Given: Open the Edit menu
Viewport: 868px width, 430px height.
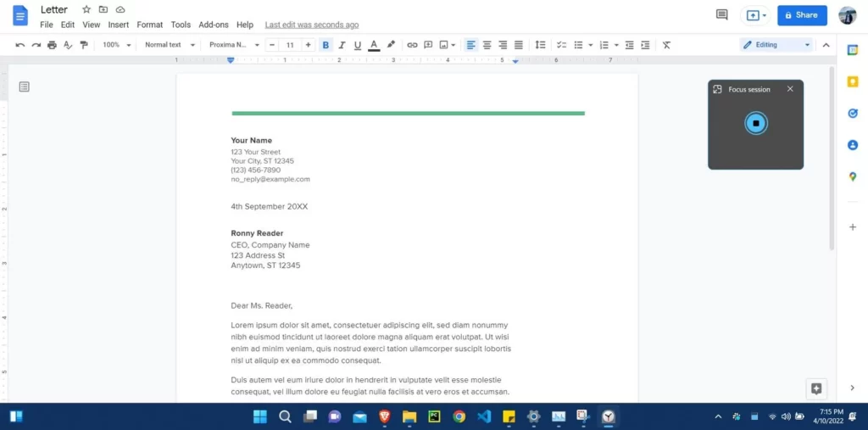Looking at the screenshot, I should click(x=68, y=25).
